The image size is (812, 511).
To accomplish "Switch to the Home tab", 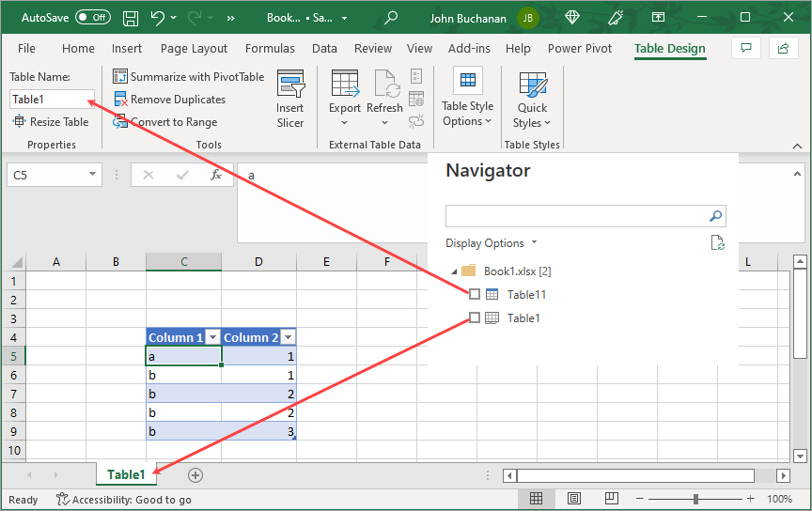I will coord(78,48).
